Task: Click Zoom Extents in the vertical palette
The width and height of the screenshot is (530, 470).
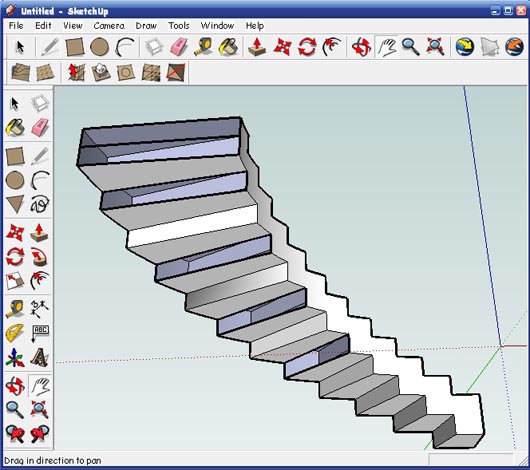Action: click(x=40, y=410)
